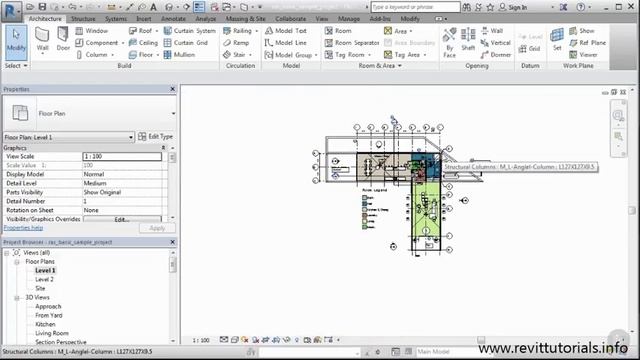Click the Model Line tool
640x360 pixels.
click(286, 42)
